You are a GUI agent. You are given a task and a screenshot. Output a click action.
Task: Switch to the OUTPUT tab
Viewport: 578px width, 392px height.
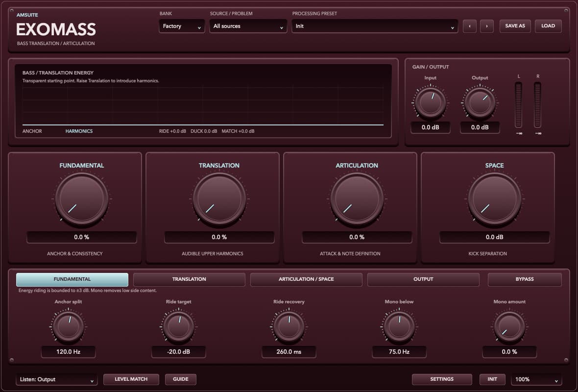(423, 279)
